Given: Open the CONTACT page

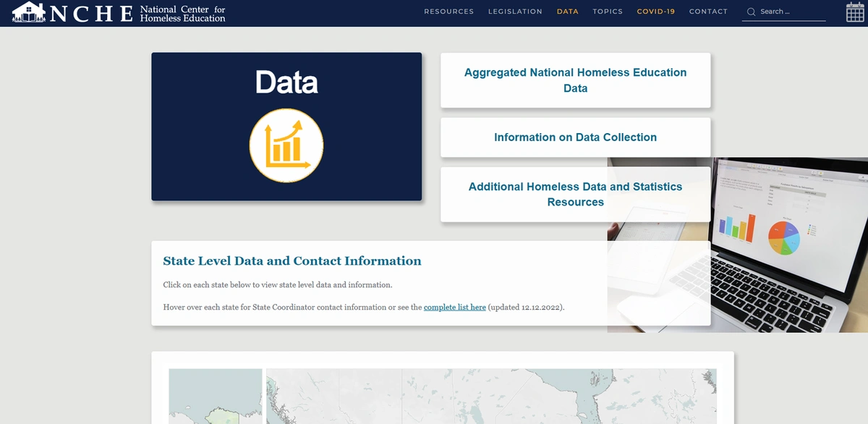Looking at the screenshot, I should point(708,12).
